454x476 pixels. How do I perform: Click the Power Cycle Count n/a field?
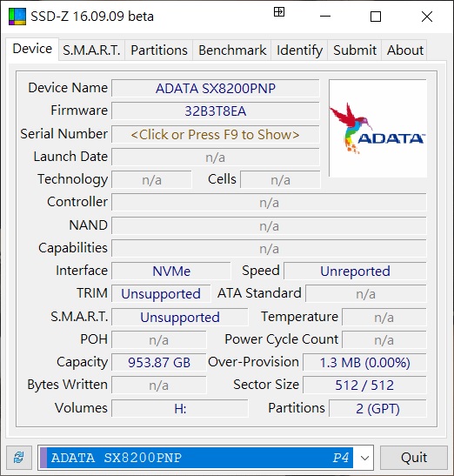(x=384, y=339)
